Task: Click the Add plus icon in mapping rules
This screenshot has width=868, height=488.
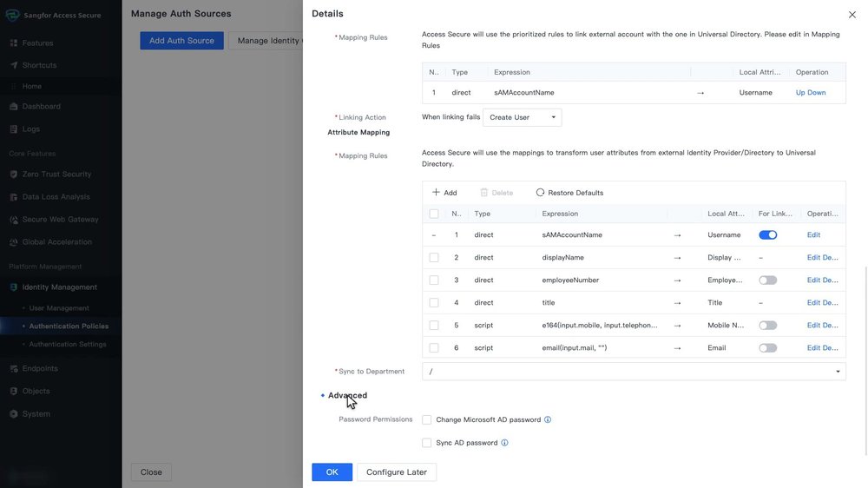Action: pos(437,192)
